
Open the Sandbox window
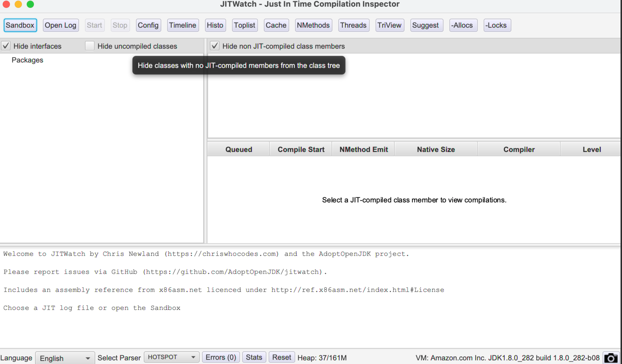click(20, 25)
